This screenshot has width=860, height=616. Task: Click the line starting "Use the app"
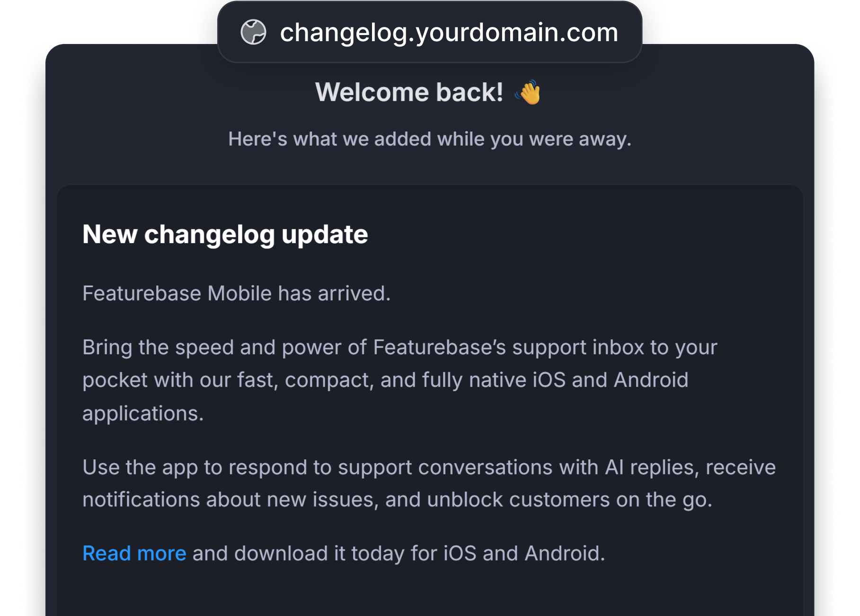(429, 467)
